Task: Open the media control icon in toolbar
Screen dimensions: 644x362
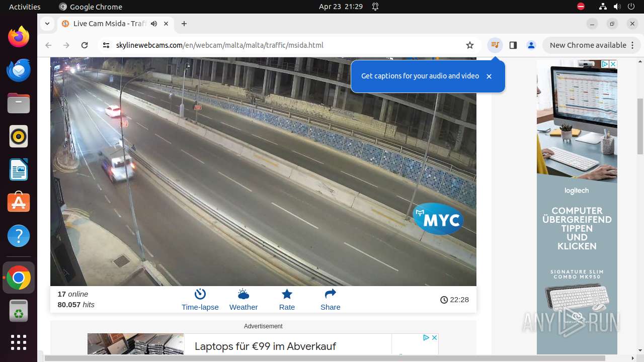Action: 495,45
